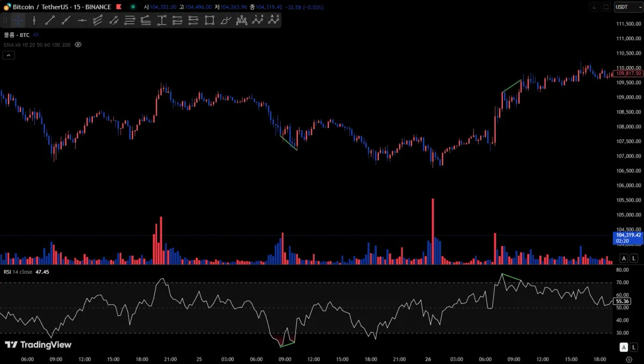Select the vertical line tool

click(34, 20)
